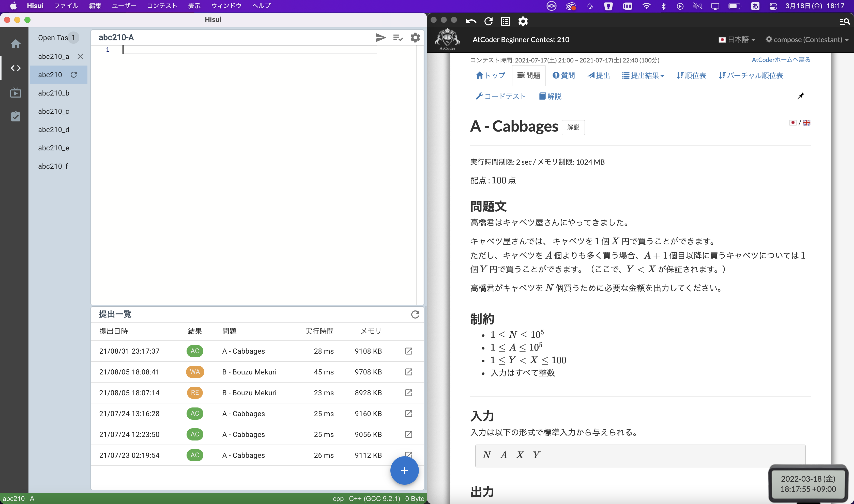Open the list view icon in browser toolbar

coord(506,21)
